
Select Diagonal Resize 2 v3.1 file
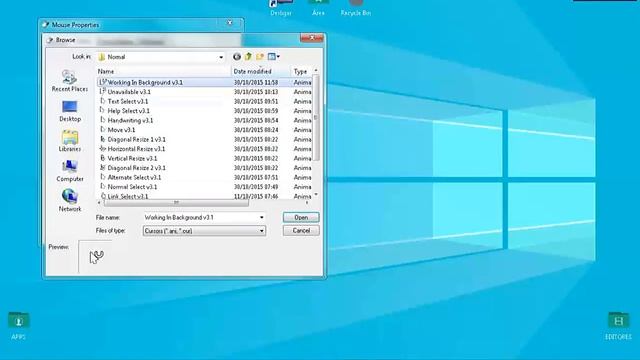(137, 168)
